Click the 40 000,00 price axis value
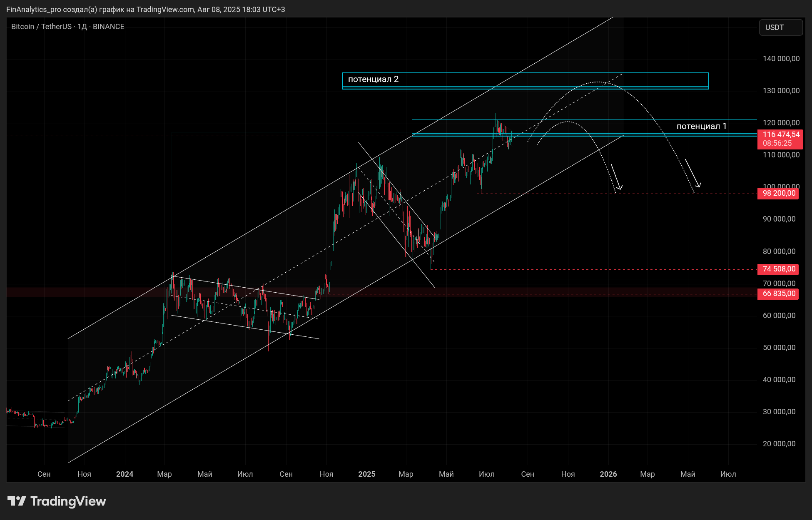The height and width of the screenshot is (520, 812). (x=779, y=380)
